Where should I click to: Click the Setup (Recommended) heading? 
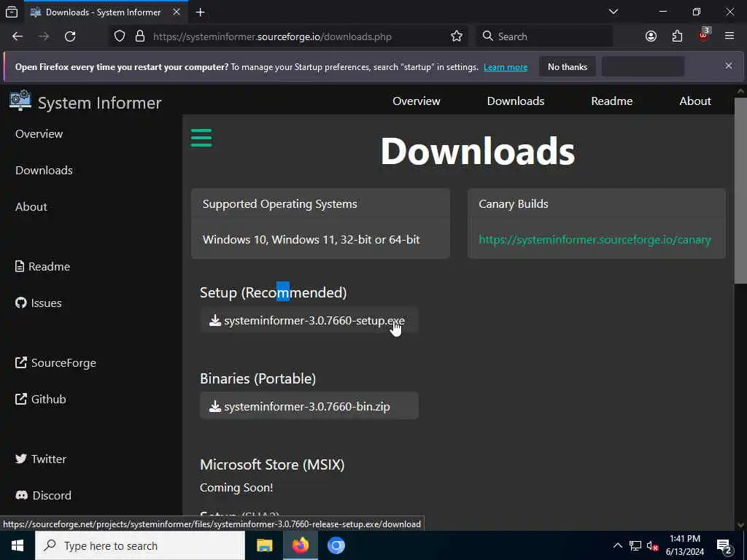273,292
